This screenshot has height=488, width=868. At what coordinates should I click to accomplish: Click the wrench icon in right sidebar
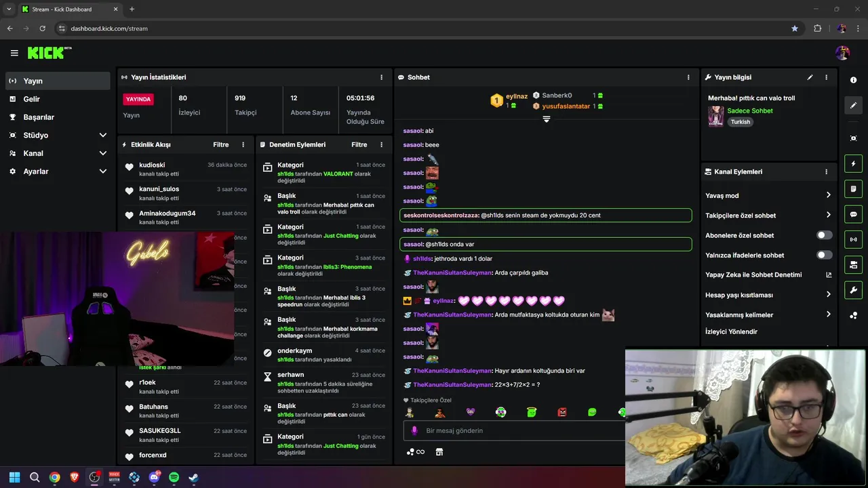click(x=853, y=290)
